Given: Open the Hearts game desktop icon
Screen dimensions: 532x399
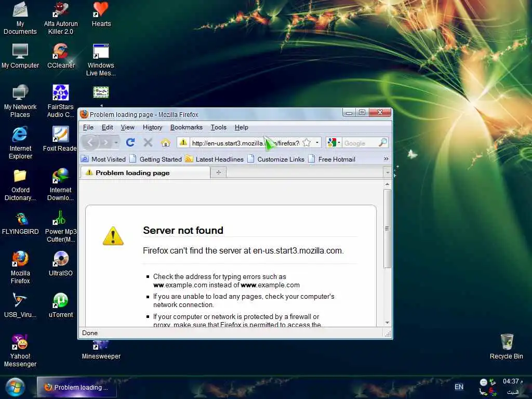Looking at the screenshot, I should click(x=101, y=14).
